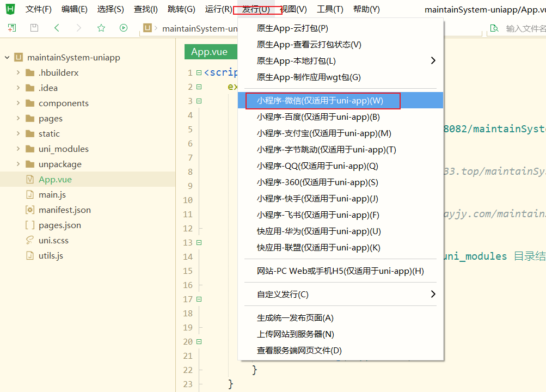Expand the components folder
Screen dimensions: 546x392
pos(18,103)
